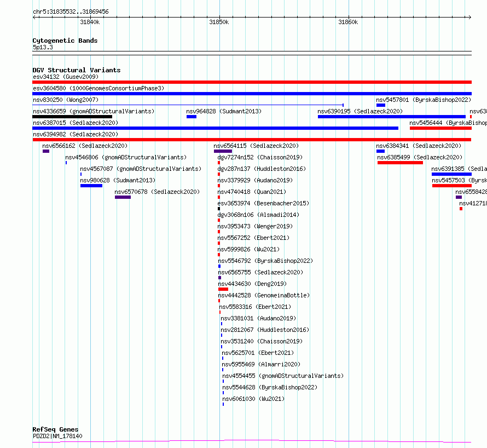Click the esv34132 (Gusev2009) variant label
487x448 pixels.
[66, 77]
